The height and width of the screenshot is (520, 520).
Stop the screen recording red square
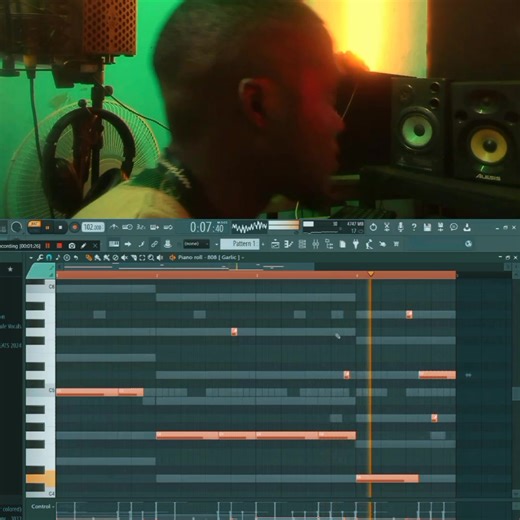pos(60,246)
